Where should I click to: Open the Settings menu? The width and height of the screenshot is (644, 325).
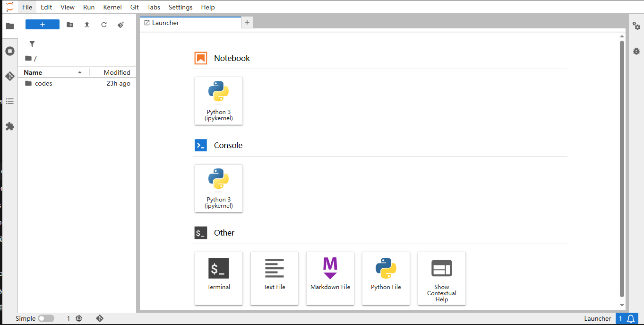click(180, 7)
